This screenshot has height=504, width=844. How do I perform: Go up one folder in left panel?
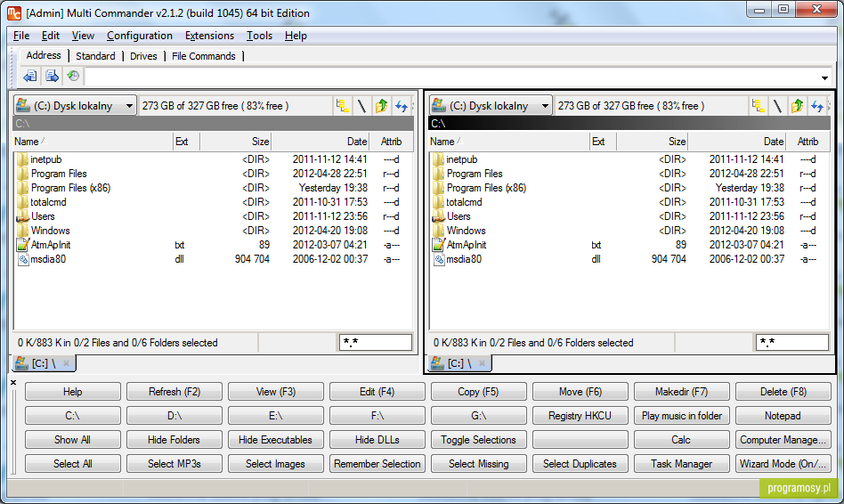click(381, 106)
